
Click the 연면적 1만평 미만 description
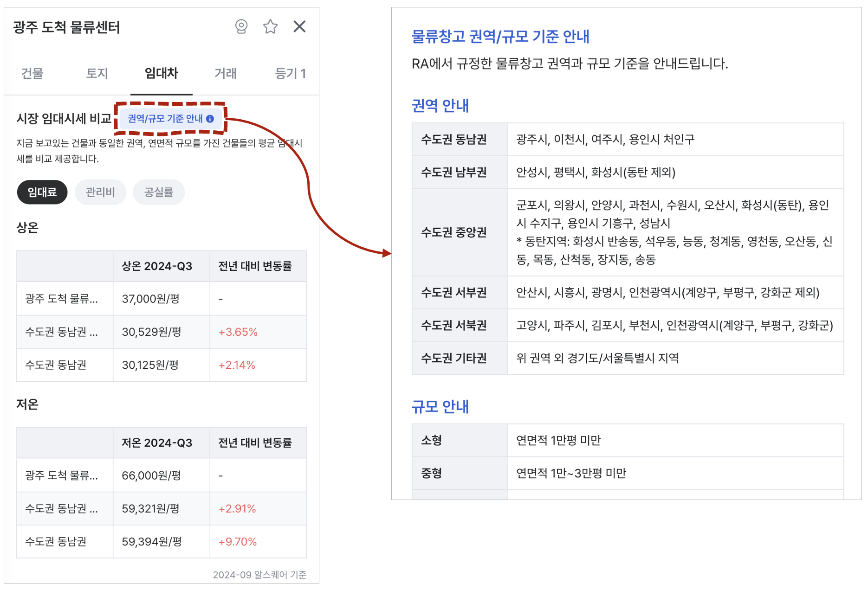(x=558, y=440)
